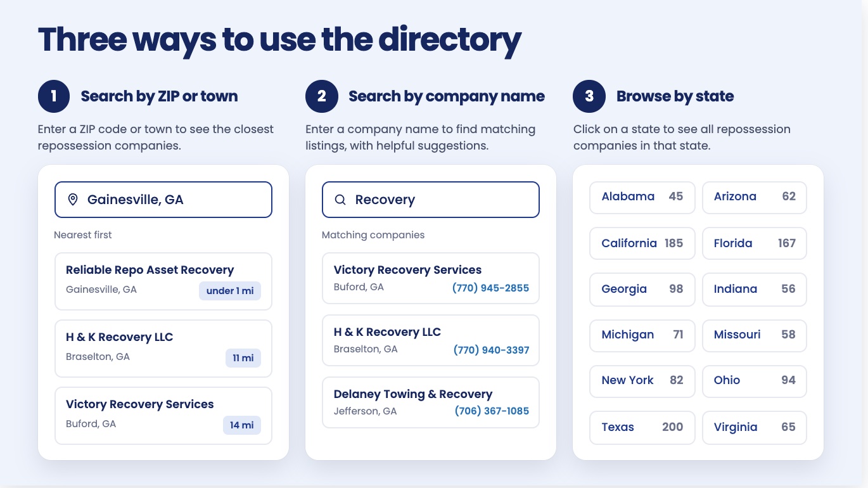Open Victory Recovery Services card showing 14 mi
The image size is (868, 488).
(x=163, y=416)
